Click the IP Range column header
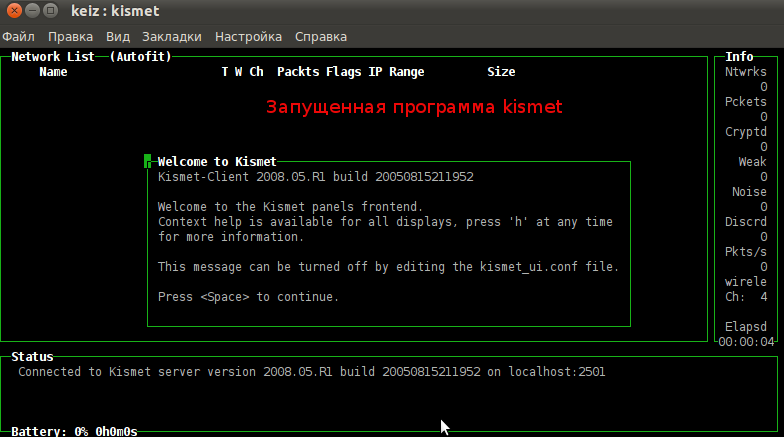Viewport: 784px width, 437px height. coord(396,72)
